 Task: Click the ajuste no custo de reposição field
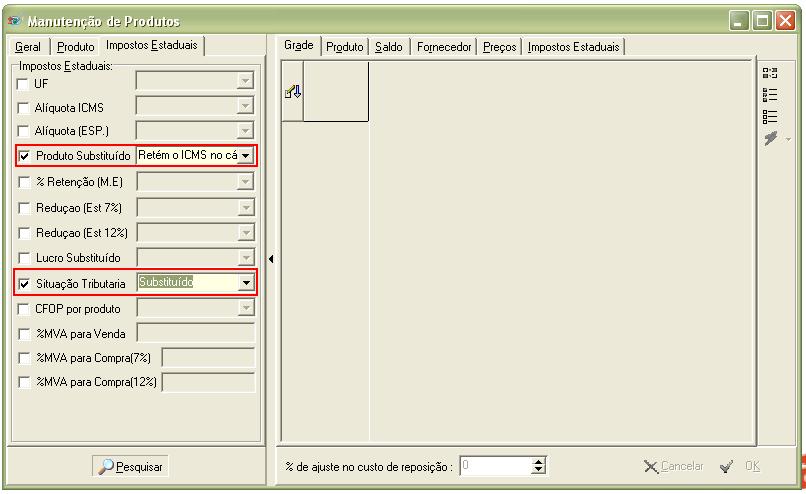496,466
